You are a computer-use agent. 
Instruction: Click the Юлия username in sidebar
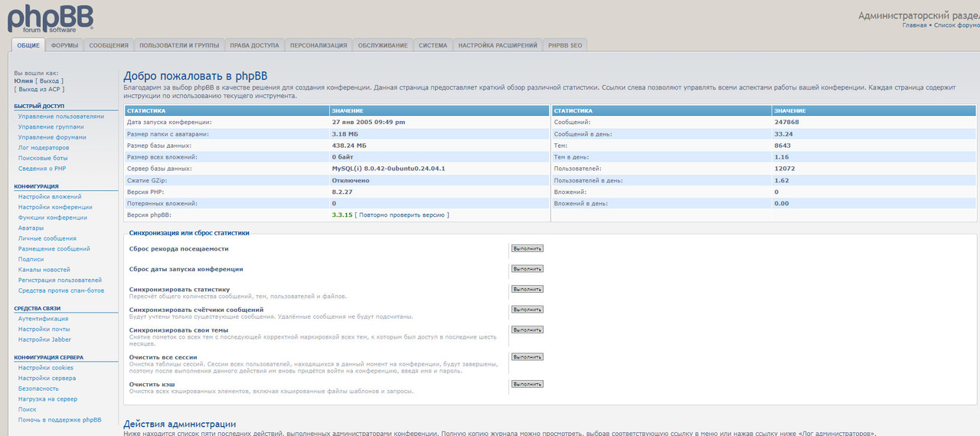pos(24,80)
